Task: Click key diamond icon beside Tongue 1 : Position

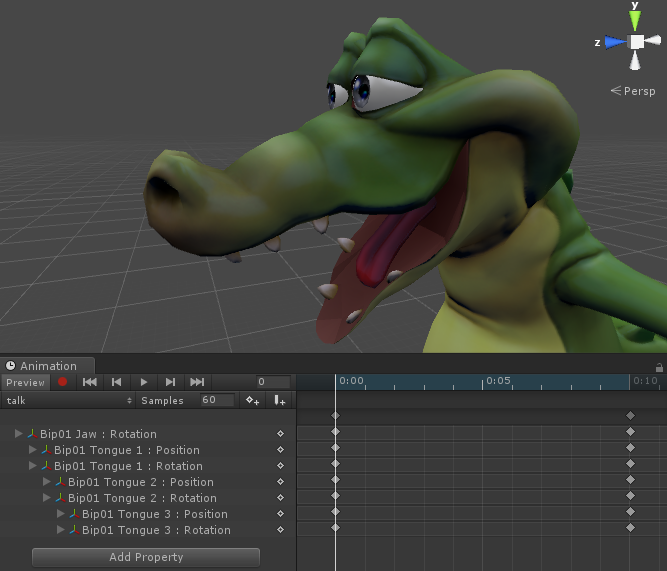Action: tap(280, 449)
